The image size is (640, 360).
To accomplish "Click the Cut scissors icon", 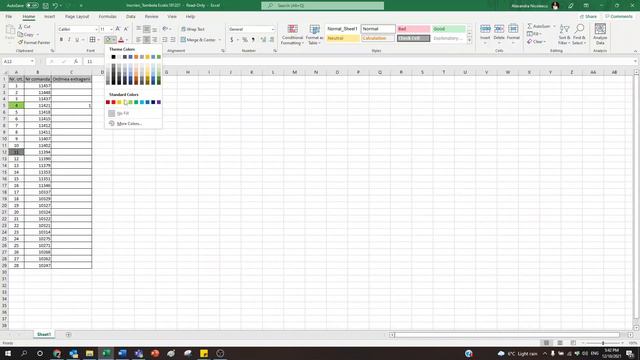I will (x=20, y=27).
